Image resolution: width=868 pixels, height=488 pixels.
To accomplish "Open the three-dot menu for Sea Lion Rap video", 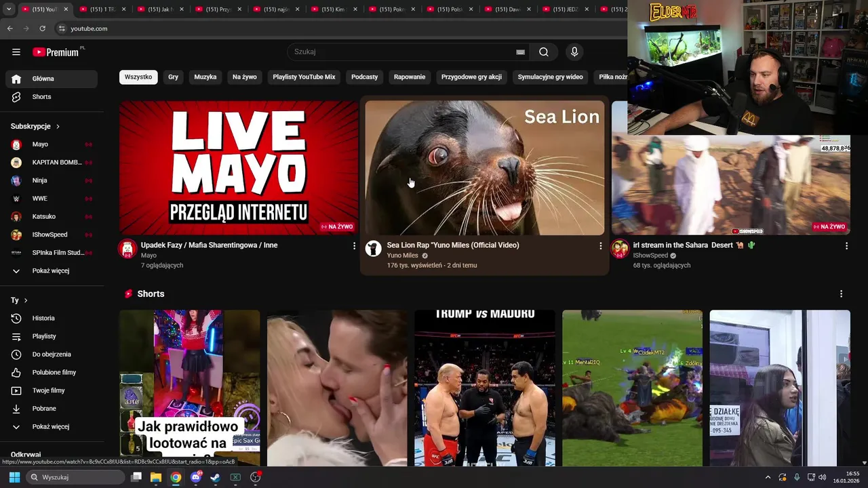I will 600,246.
